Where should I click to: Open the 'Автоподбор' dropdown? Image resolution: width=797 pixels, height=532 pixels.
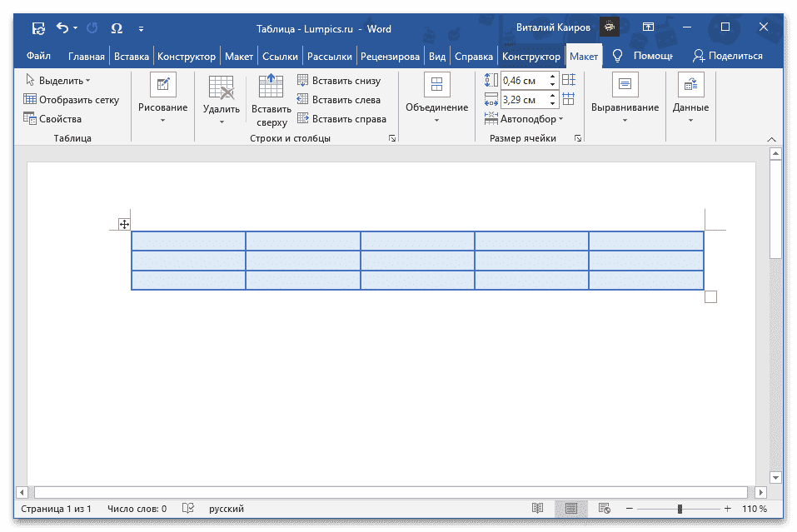pyautogui.click(x=528, y=118)
